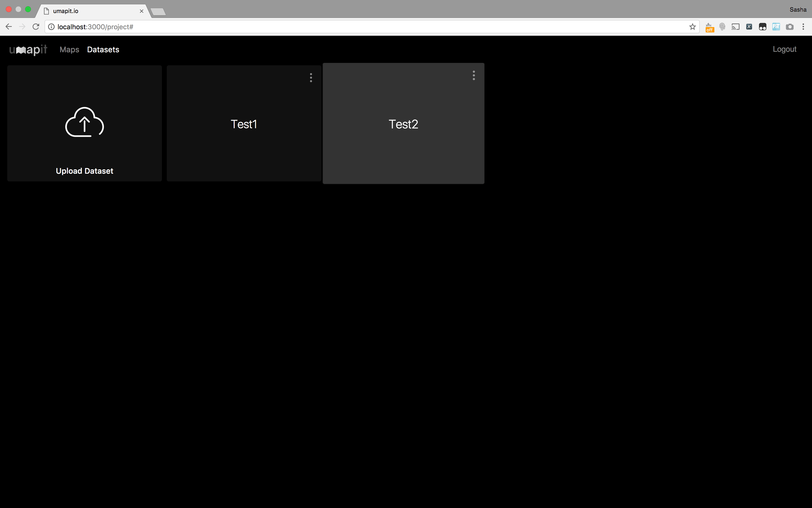The image size is (812, 508).
Task: Click the Logout link
Action: [784, 49]
